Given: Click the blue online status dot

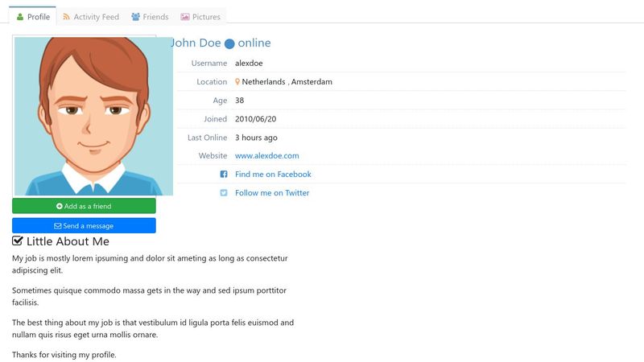Looking at the screenshot, I should click(229, 43).
